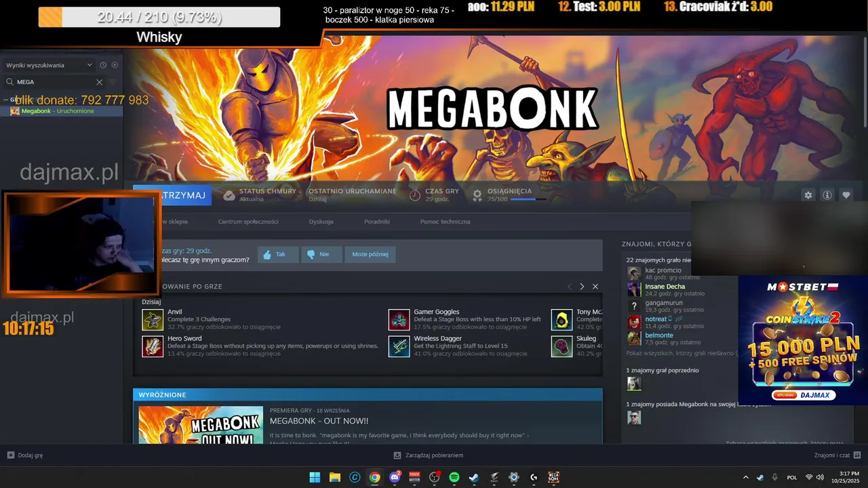Image resolution: width=868 pixels, height=488 pixels.
Task: Open Spotify from taskbar
Action: pos(454,477)
